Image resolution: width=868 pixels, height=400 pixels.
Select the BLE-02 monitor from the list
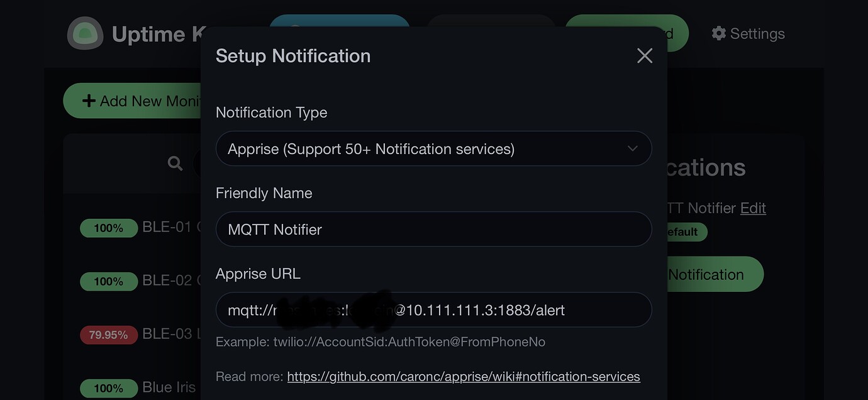point(166,280)
